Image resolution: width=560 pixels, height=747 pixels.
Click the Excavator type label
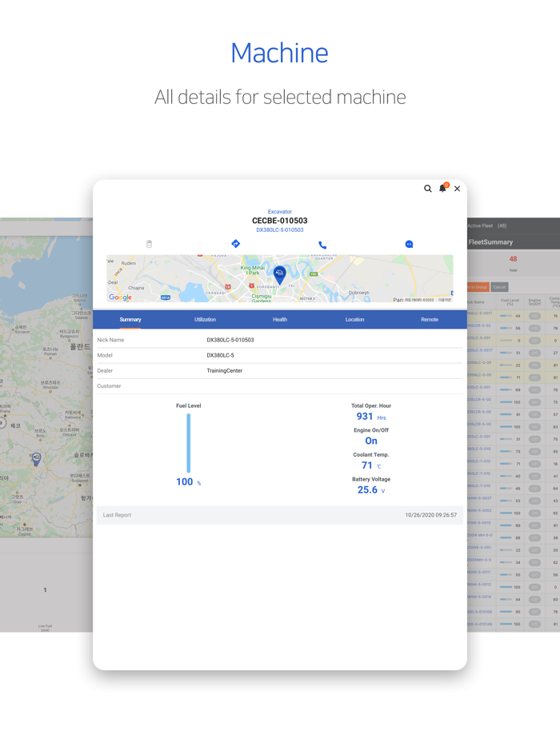tap(280, 211)
